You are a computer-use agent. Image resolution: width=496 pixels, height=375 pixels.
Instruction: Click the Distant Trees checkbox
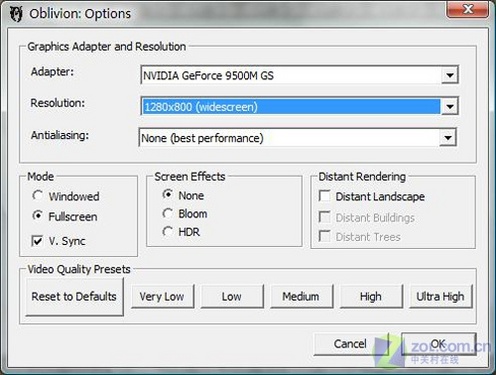coord(360,237)
